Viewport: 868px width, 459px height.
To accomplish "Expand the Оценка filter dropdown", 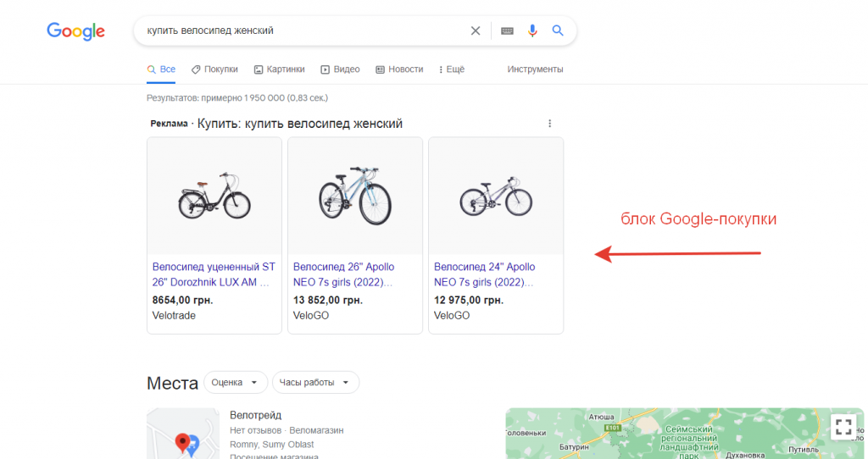I will click(236, 383).
